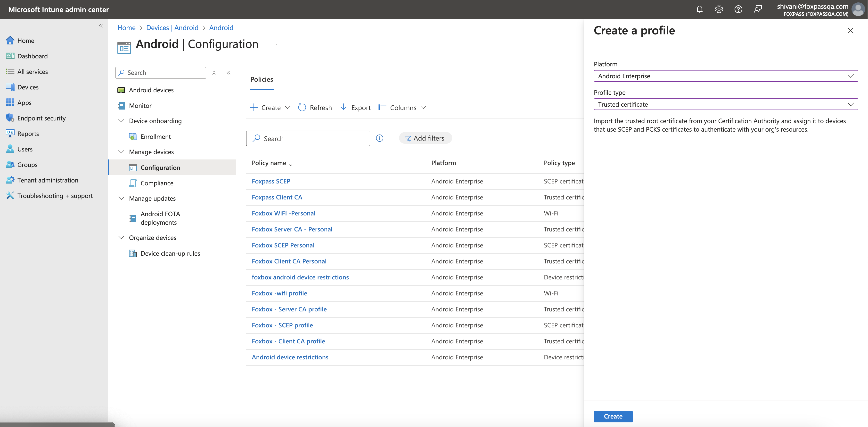Navigate to the Android breadcrumb
Screen dimensions: 868x427
221,28
